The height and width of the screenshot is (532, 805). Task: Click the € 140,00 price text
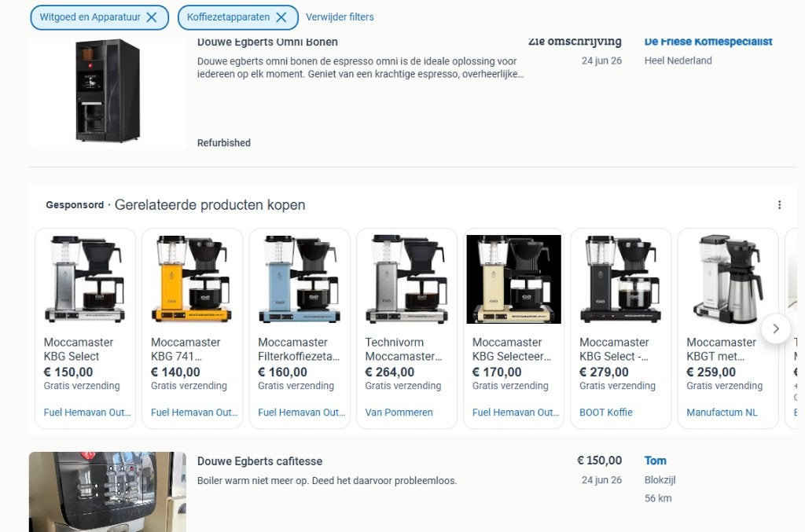[x=175, y=372]
